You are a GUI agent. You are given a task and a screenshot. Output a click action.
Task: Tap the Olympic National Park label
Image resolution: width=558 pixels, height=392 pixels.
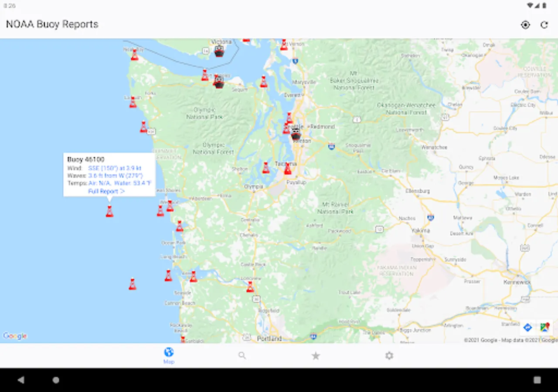(x=204, y=113)
